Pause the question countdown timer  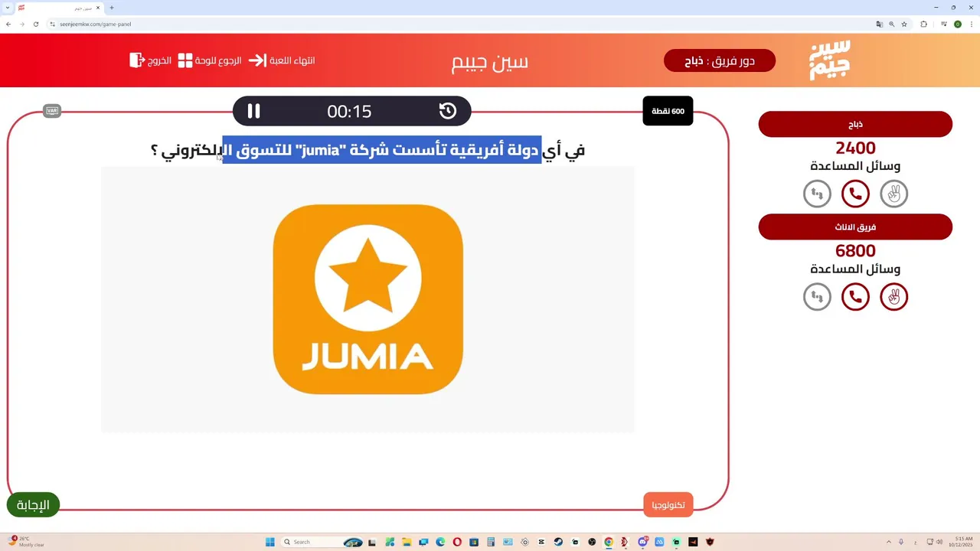[x=253, y=111]
